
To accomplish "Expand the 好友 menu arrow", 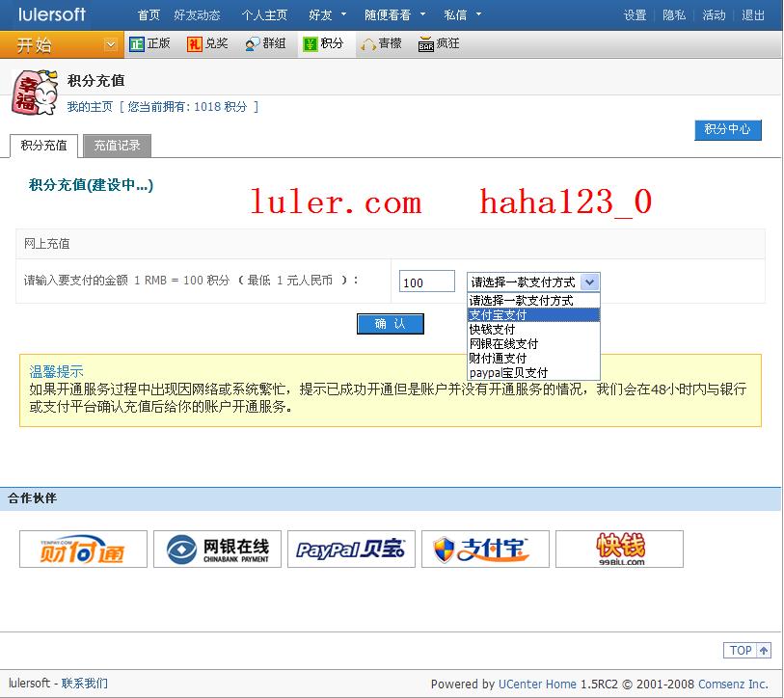I will coord(343,14).
